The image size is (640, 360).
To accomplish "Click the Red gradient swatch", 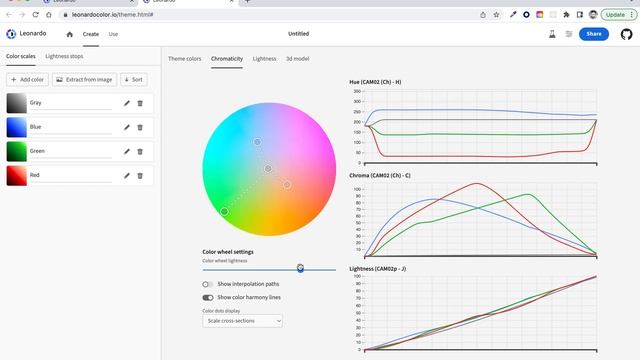I will pyautogui.click(x=17, y=176).
